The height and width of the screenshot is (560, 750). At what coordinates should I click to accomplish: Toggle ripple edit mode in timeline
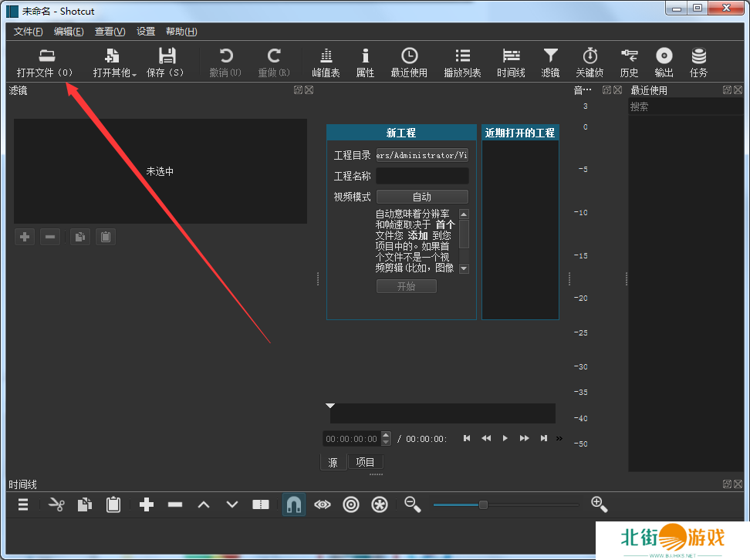351,504
